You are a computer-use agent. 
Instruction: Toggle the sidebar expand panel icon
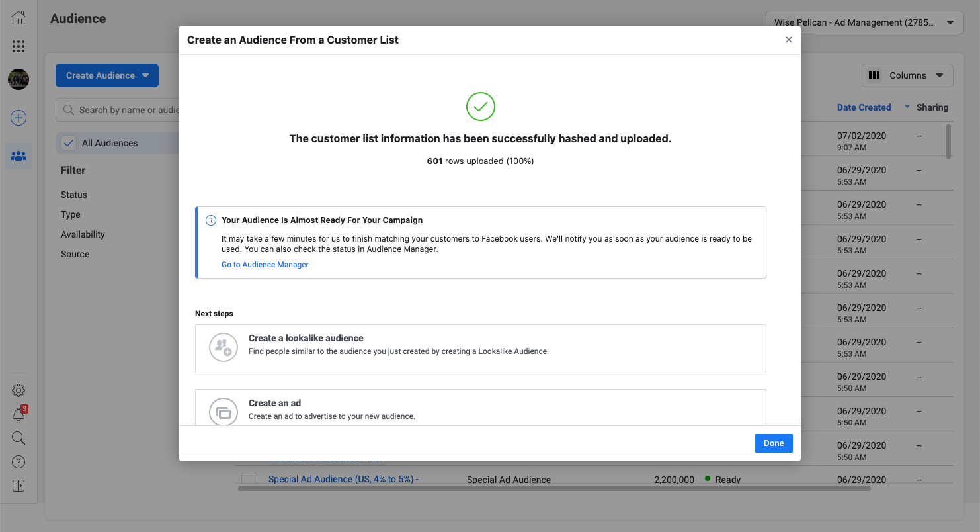[19, 486]
